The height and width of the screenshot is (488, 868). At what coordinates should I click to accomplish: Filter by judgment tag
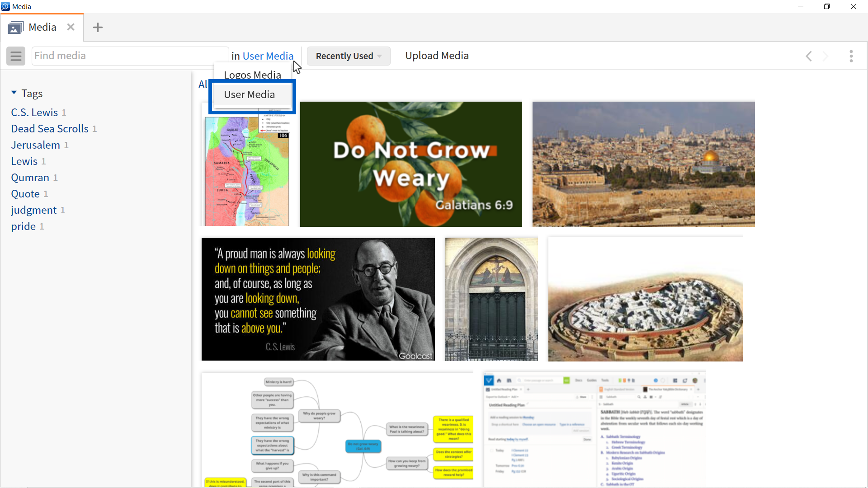click(x=34, y=210)
